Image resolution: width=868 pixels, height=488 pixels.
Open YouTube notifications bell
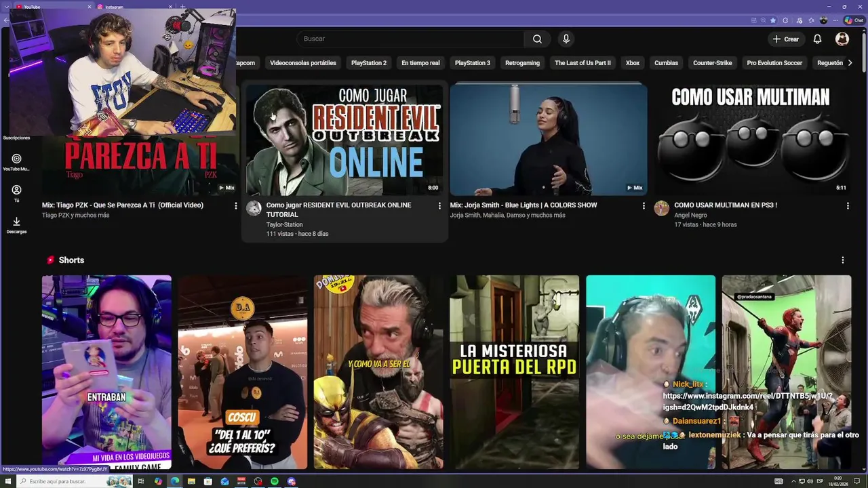pyautogui.click(x=817, y=39)
